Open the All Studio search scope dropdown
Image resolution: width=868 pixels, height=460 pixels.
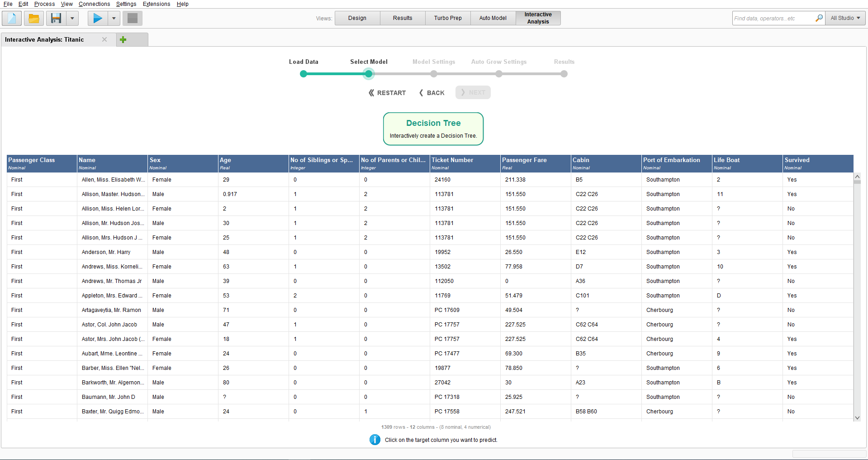click(x=845, y=18)
